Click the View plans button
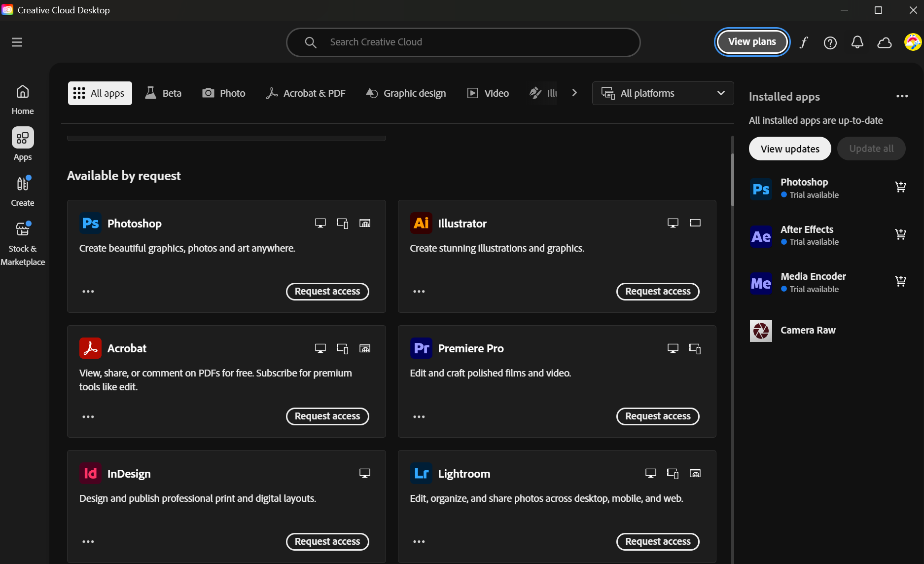The image size is (924, 564). tap(752, 42)
